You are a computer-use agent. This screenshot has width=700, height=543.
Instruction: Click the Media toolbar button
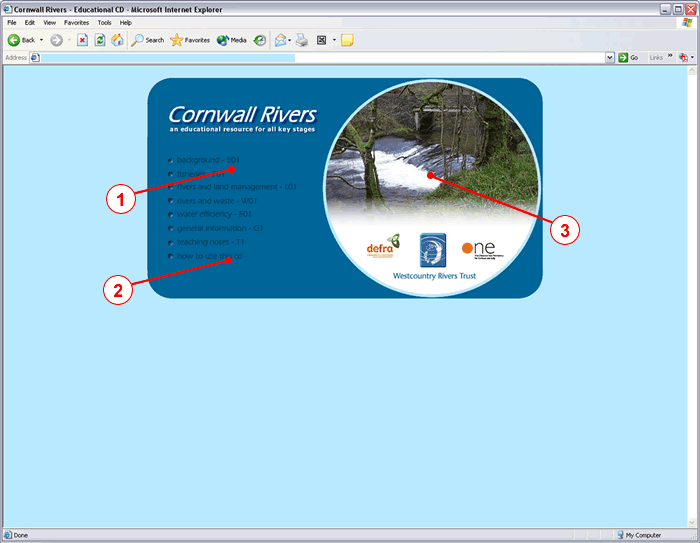click(x=231, y=40)
